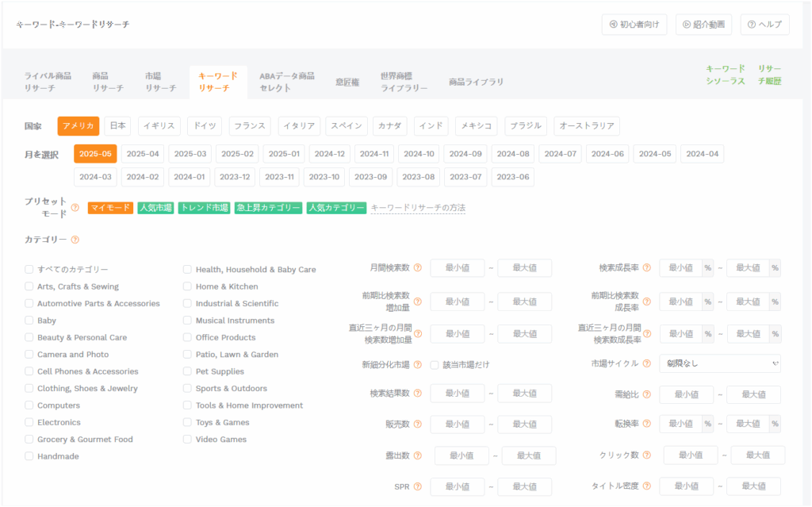Apply the 急上昇カテゴリー preset
Viewport: 812px width, 507px height.
click(x=268, y=208)
